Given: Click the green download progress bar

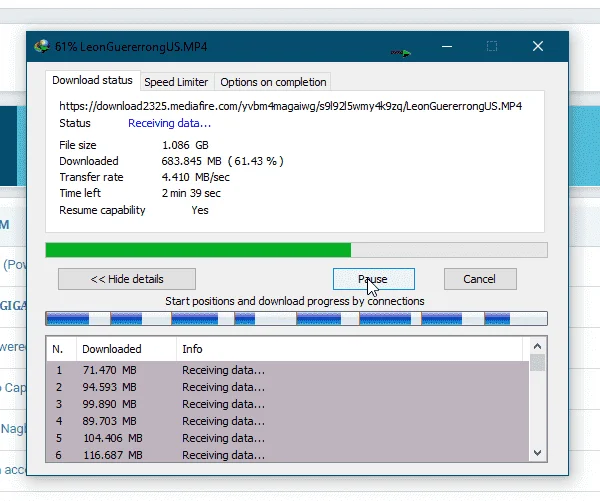Looking at the screenshot, I should pyautogui.click(x=296, y=250).
